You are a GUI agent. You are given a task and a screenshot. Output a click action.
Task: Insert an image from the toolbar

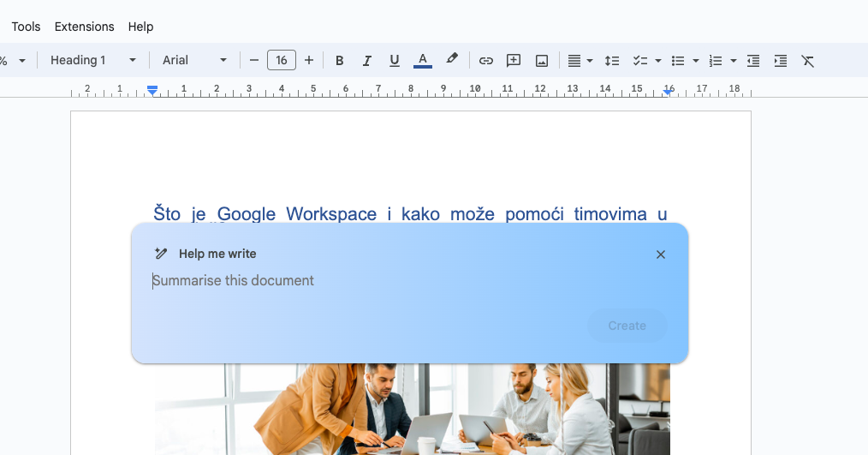tap(542, 61)
